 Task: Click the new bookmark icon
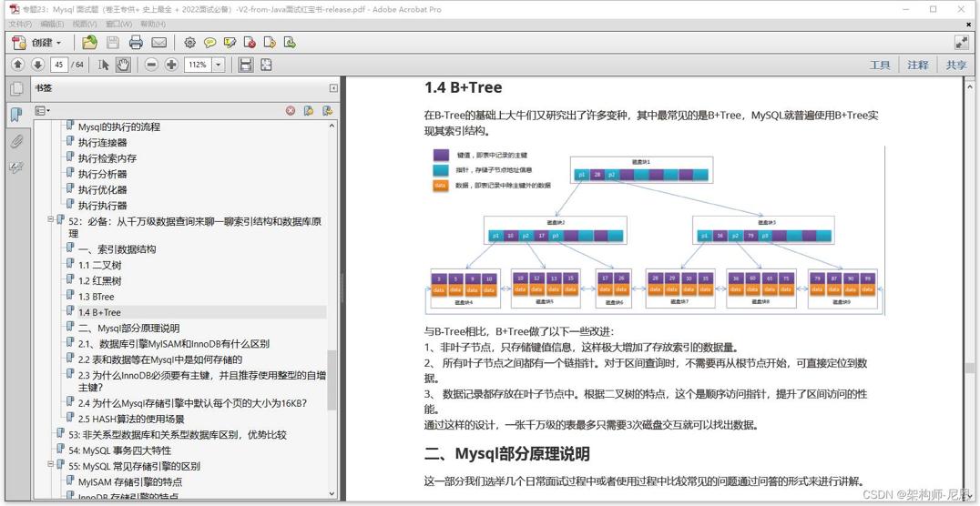[x=308, y=110]
